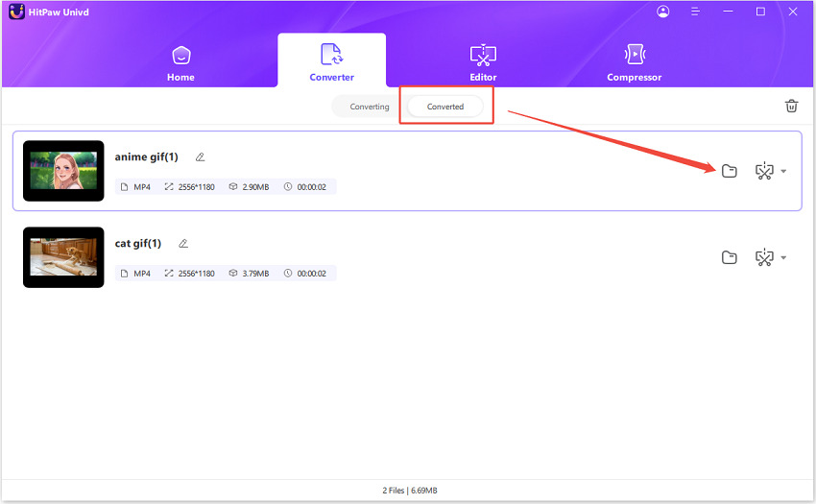816x504 pixels.
Task: Select the anime gif(1) file name
Action: [146, 156]
